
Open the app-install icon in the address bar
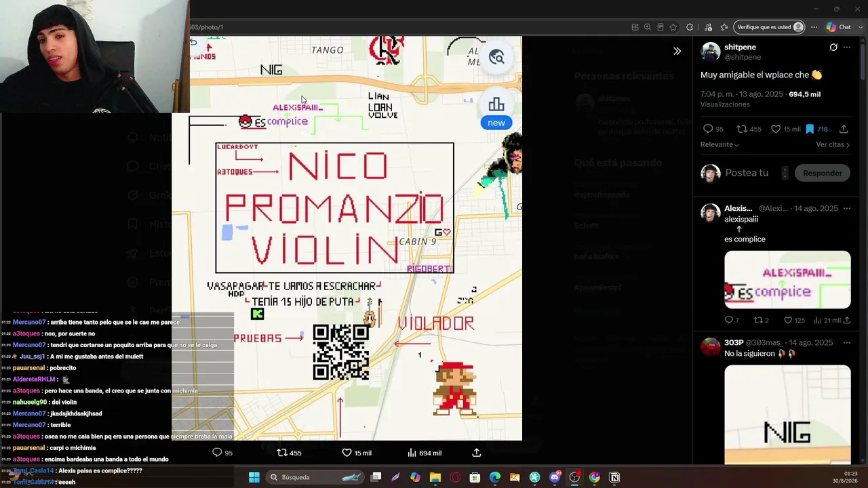(635, 27)
